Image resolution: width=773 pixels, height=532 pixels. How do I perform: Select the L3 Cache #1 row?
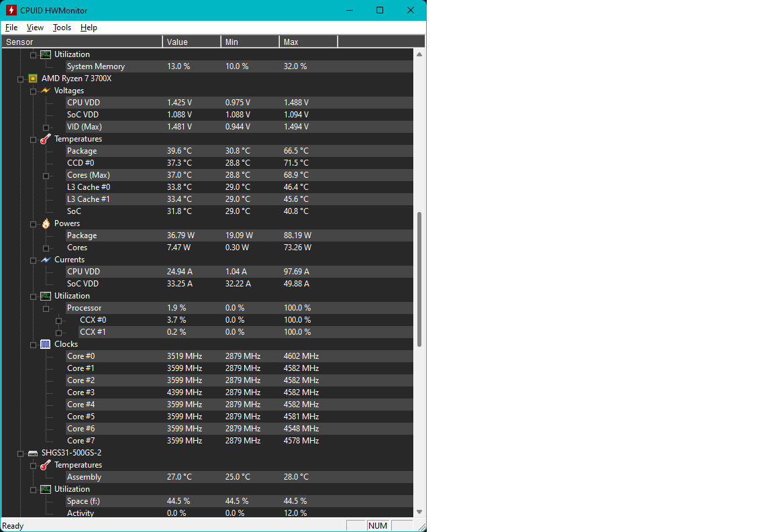239,199
